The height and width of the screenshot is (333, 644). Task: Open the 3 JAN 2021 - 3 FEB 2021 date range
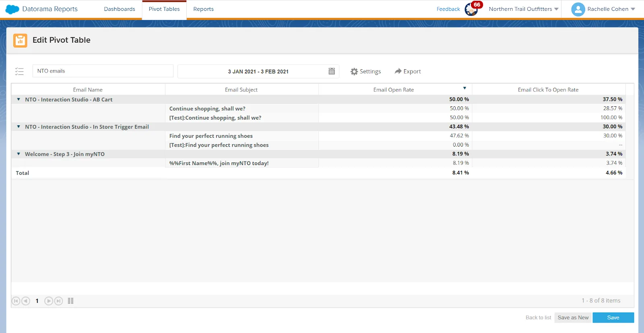pyautogui.click(x=258, y=71)
